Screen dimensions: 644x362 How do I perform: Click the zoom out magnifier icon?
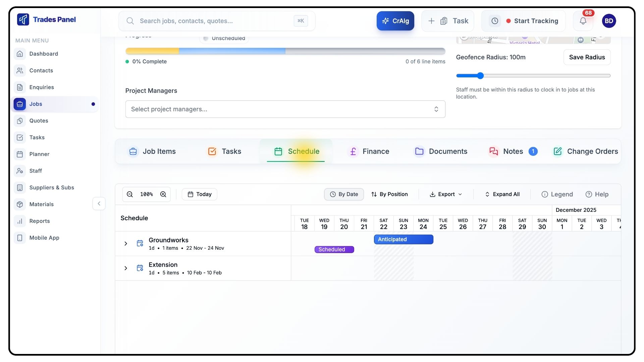pos(130,194)
